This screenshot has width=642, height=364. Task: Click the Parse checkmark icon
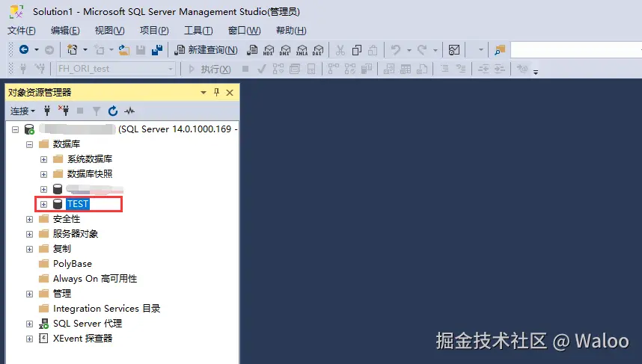tap(261, 69)
